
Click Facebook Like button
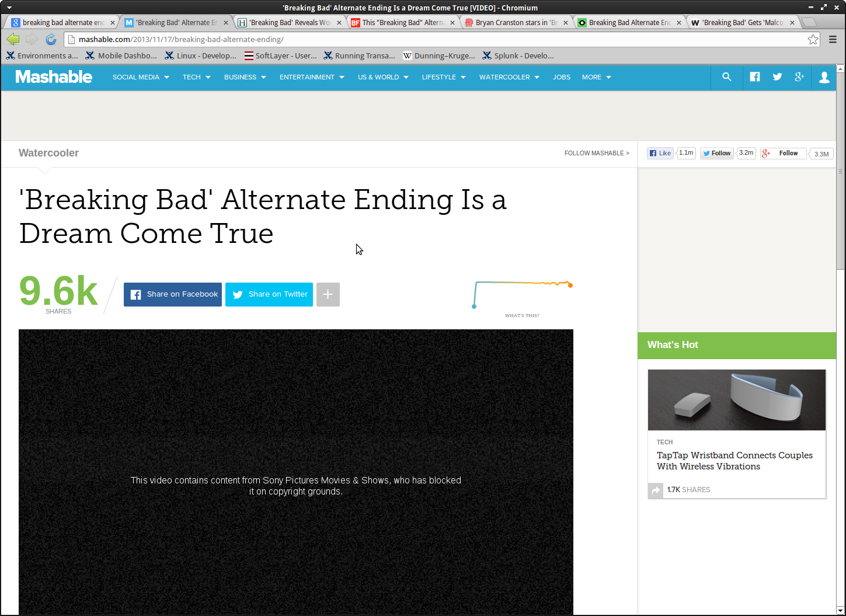pos(660,153)
